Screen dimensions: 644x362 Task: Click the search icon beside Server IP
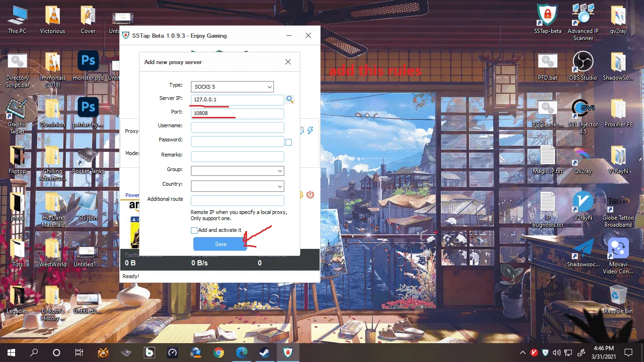coord(290,99)
